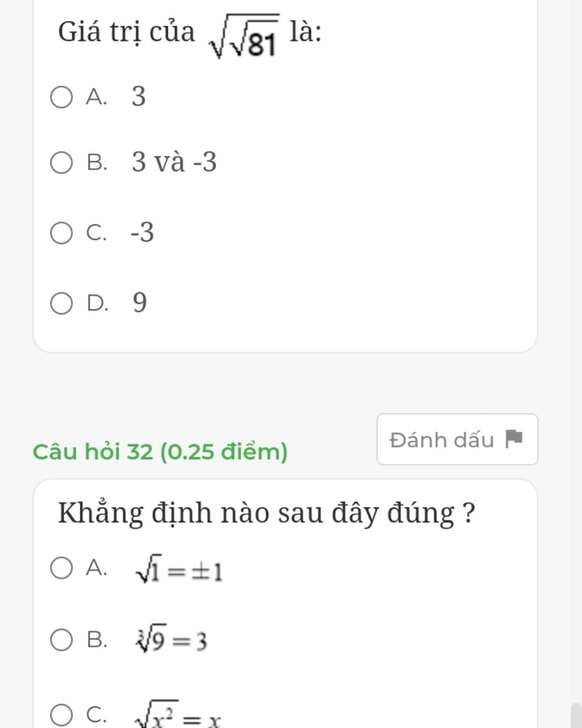582x728 pixels.
Task: Click the 'Câu hỏi 32 (0.25 điểm)' heading
Action: coord(160,452)
